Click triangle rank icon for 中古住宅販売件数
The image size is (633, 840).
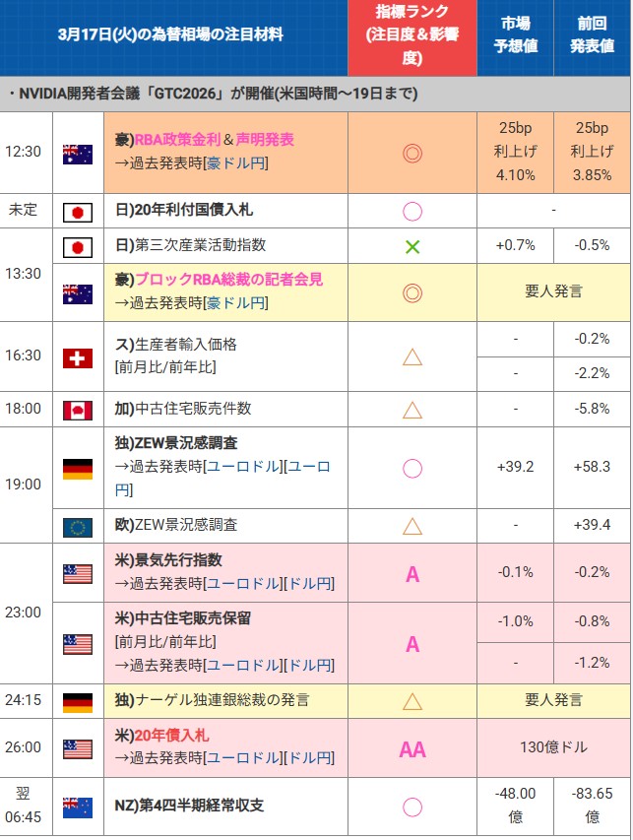tap(412, 410)
